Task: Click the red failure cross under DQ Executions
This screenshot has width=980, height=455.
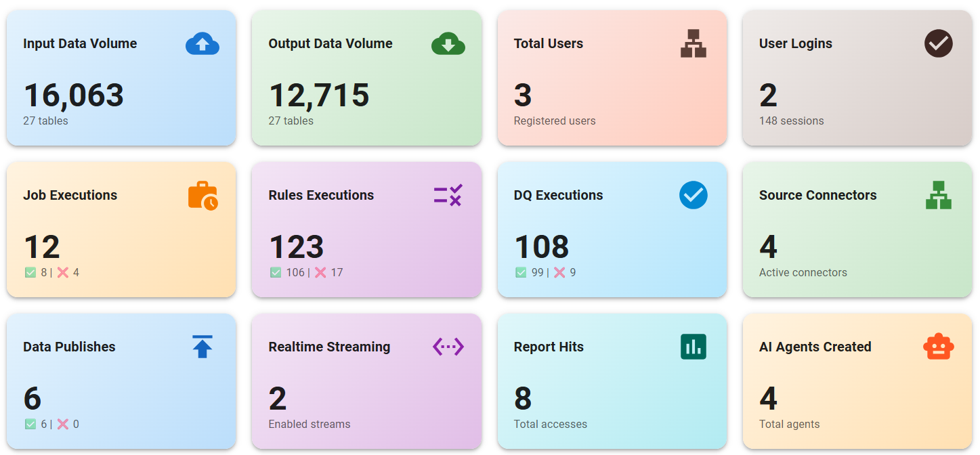Action: (559, 273)
